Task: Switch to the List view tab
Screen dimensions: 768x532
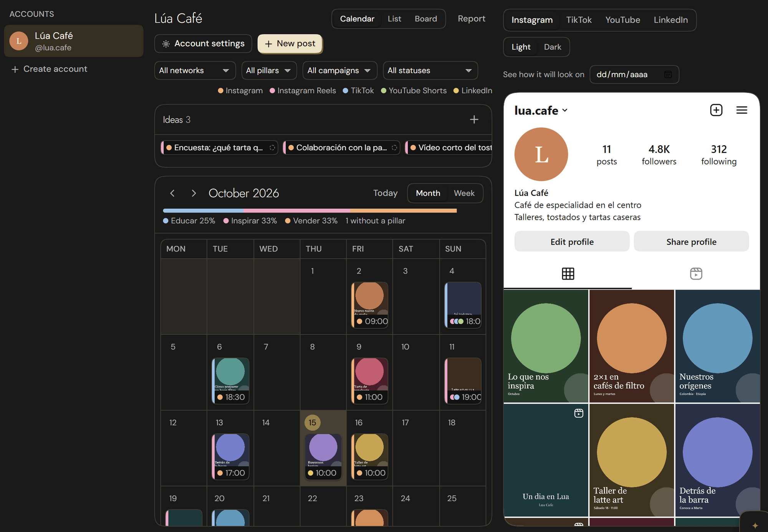Action: point(394,19)
